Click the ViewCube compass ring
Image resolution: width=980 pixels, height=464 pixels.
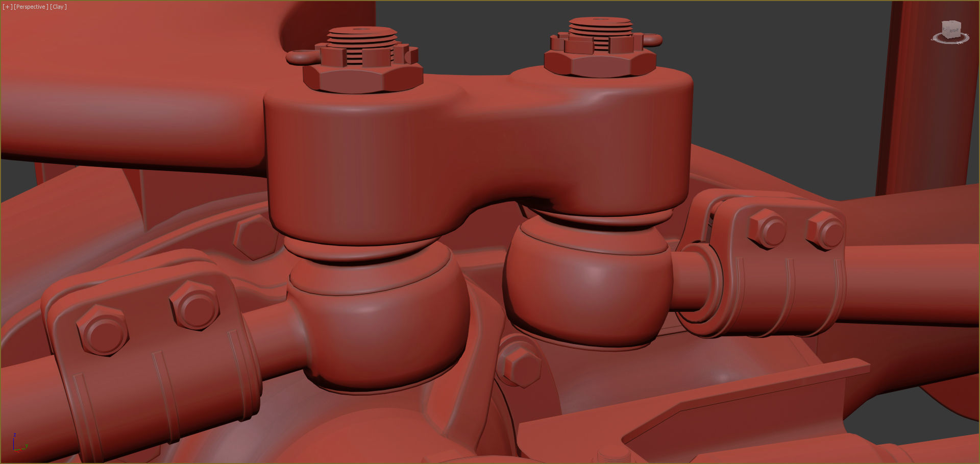(950, 42)
